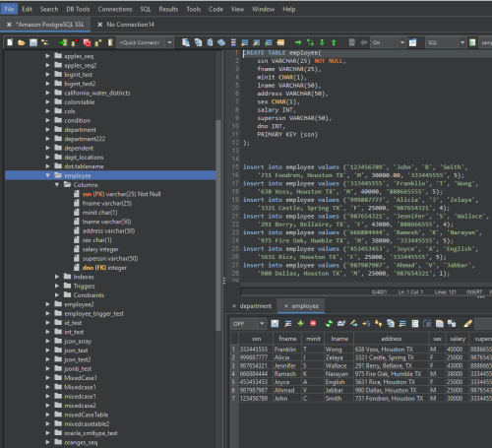Screen dimensions: 492x448
Task: Select row number 4 header in results
Action: pos(233,374)
